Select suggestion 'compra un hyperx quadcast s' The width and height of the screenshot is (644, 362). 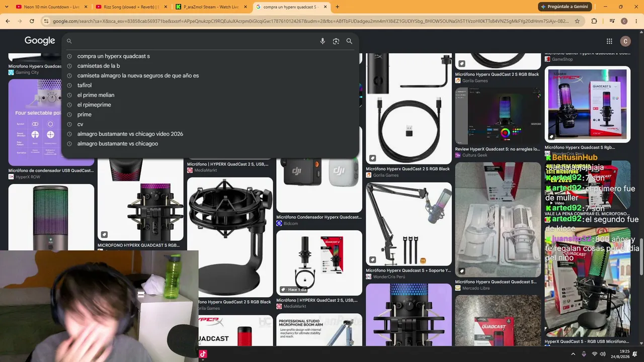tap(210, 56)
